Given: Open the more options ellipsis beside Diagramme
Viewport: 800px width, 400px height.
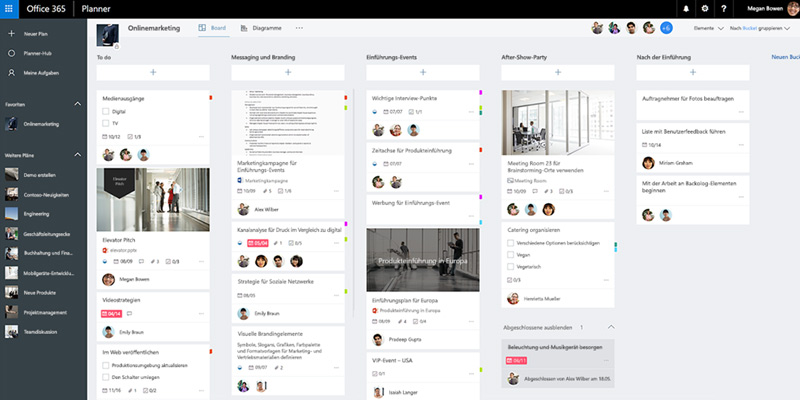Looking at the screenshot, I should (299, 28).
